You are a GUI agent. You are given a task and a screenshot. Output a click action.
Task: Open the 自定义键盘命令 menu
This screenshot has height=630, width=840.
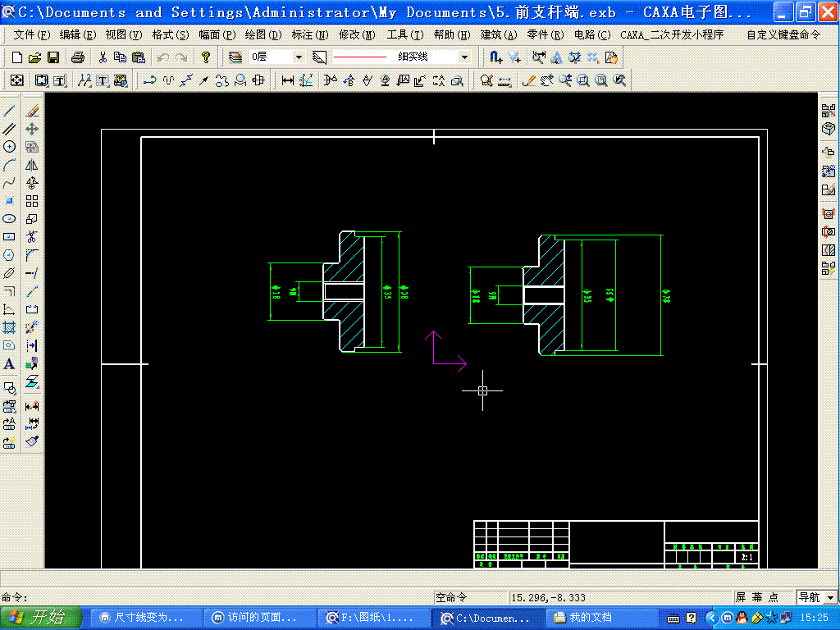783,34
